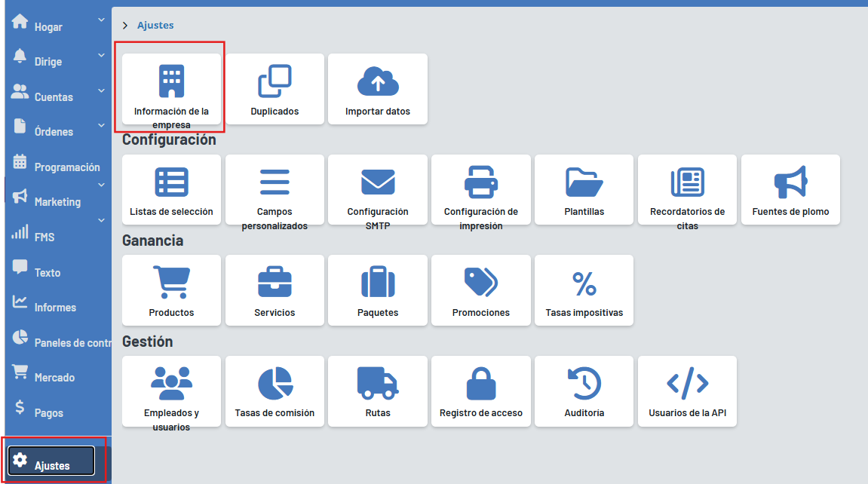Viewport: 868px width, 484px height.
Task: Click the Mercado cart icon in sidebar
Action: (20, 372)
